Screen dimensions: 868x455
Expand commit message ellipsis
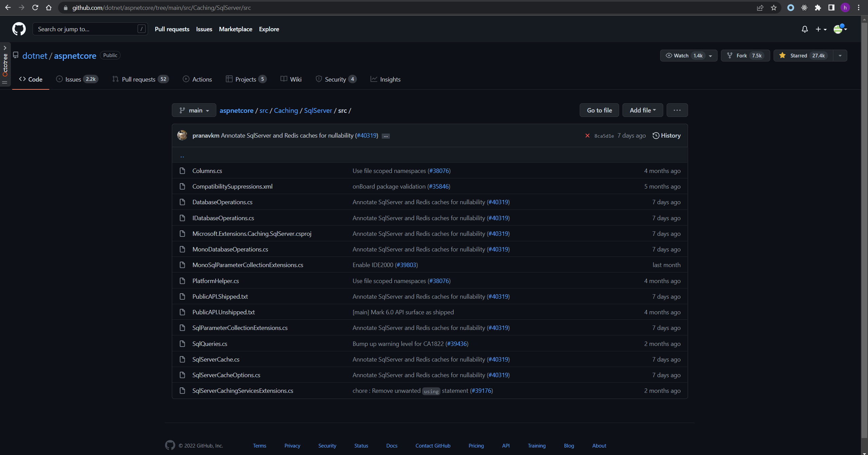tap(386, 136)
